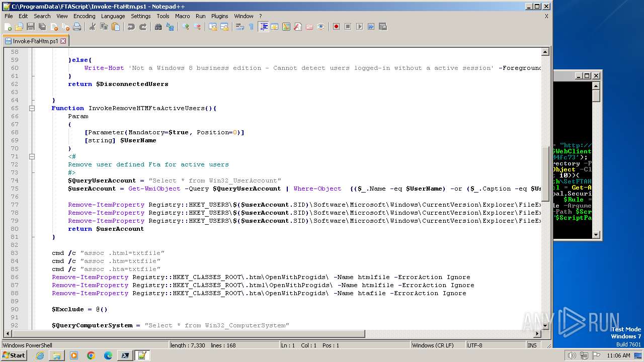The height and width of the screenshot is (362, 644).
Task: Click the User Defined Language icon
Action: tap(274, 27)
